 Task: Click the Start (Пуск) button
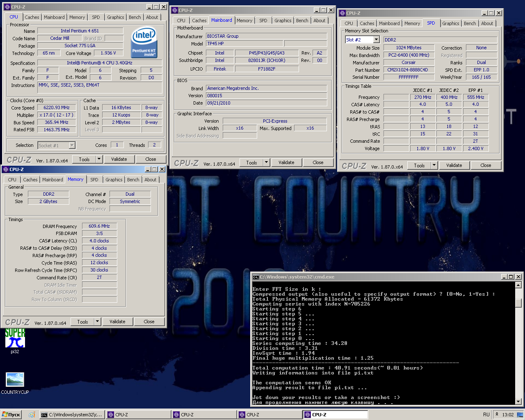point(11,415)
